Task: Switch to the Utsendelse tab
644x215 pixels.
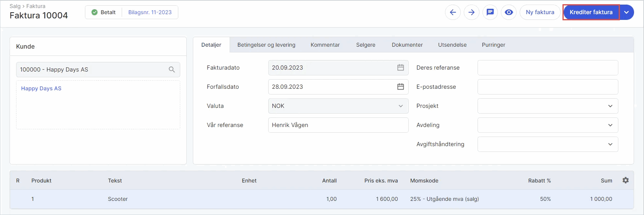Action: point(452,45)
